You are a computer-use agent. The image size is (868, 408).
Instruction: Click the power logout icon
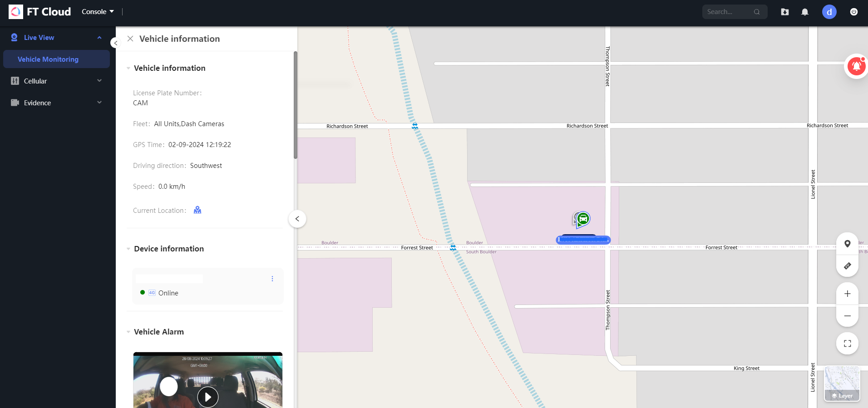coord(854,12)
